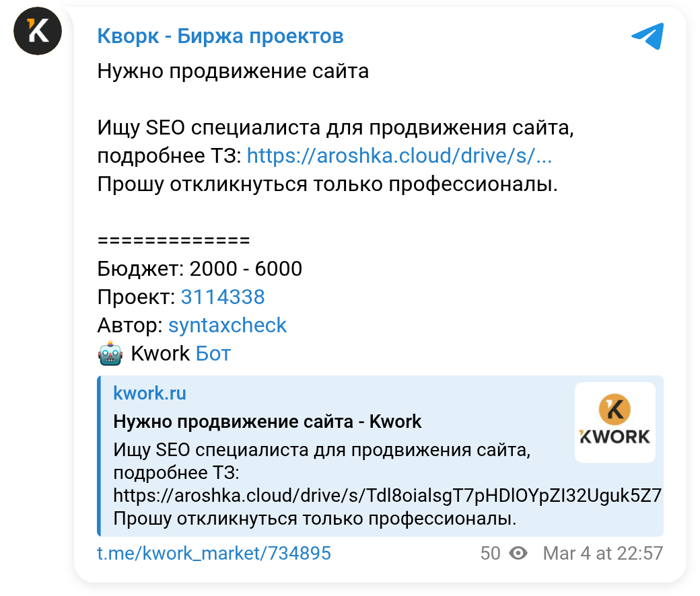Select the heading Нужно продвижение сайта
Image resolution: width=700 pixels, height=596 pixels.
pyautogui.click(x=233, y=71)
